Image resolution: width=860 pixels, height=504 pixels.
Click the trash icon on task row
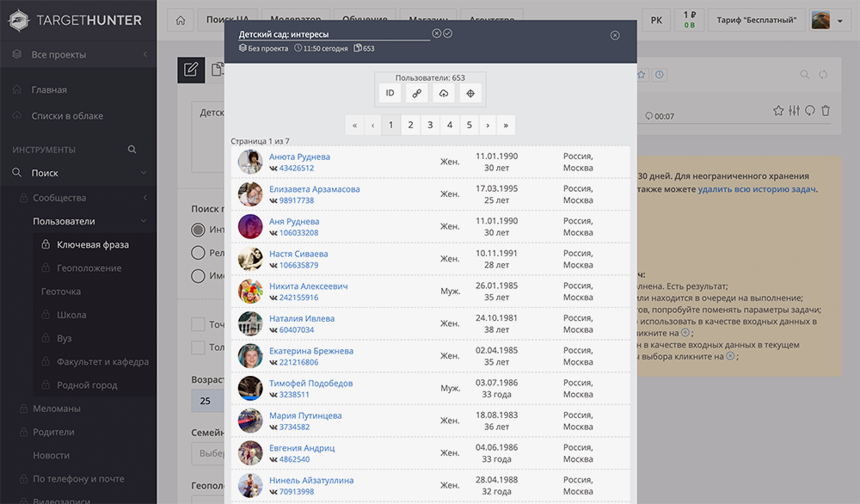point(826,111)
